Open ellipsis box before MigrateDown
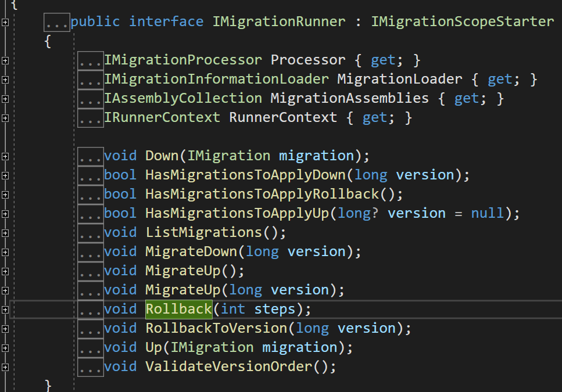This screenshot has height=392, width=562. click(91, 252)
